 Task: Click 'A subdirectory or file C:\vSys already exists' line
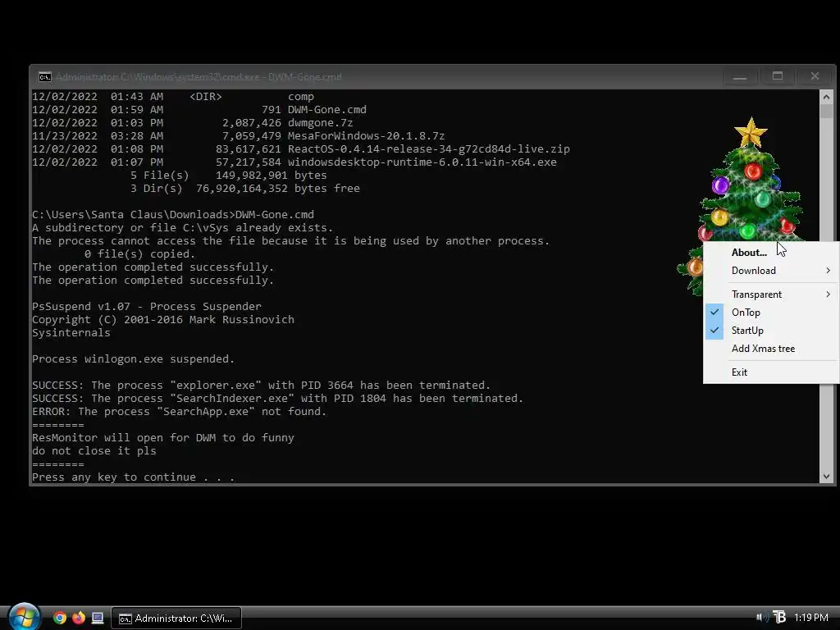click(182, 228)
